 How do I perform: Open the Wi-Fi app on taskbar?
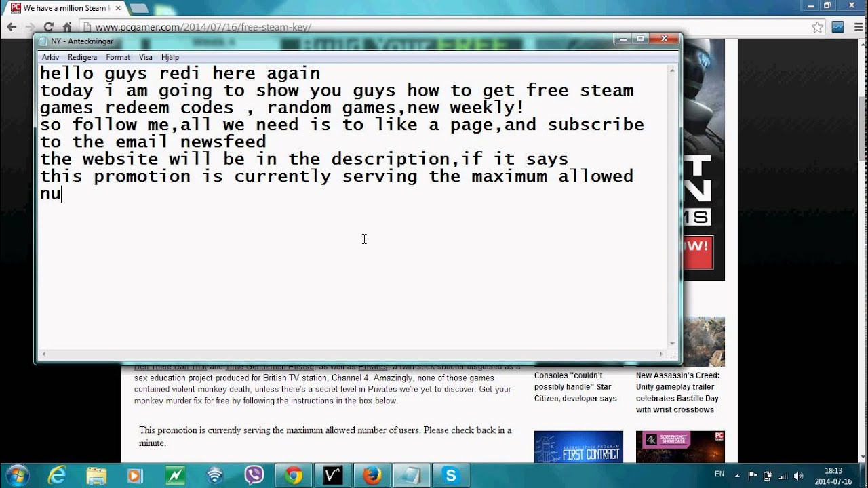pyautogui.click(x=215, y=475)
